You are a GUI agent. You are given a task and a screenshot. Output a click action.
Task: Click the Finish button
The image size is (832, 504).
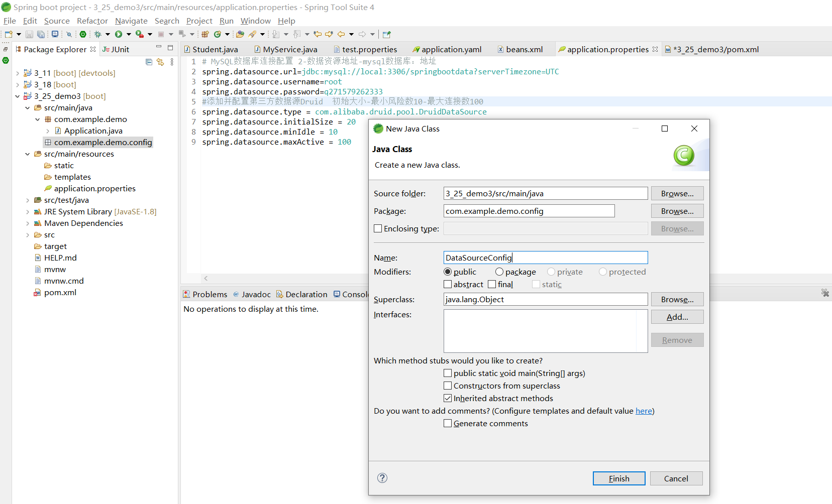coord(618,478)
